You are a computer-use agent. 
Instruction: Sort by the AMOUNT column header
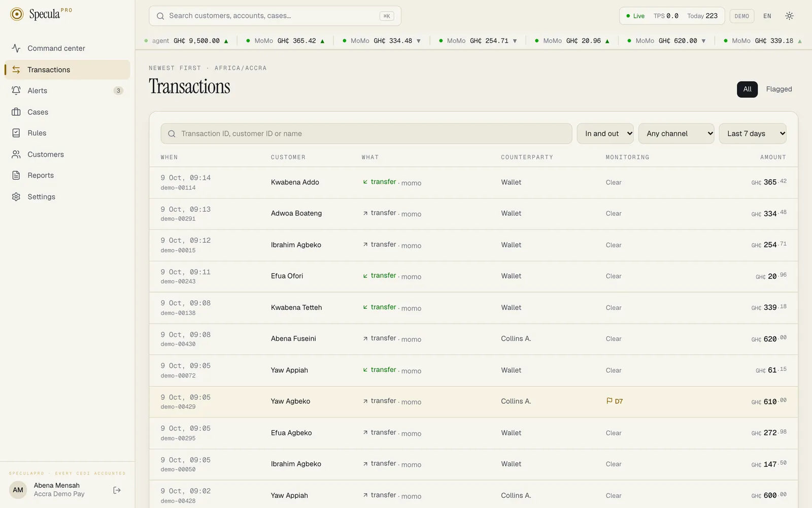click(x=773, y=157)
